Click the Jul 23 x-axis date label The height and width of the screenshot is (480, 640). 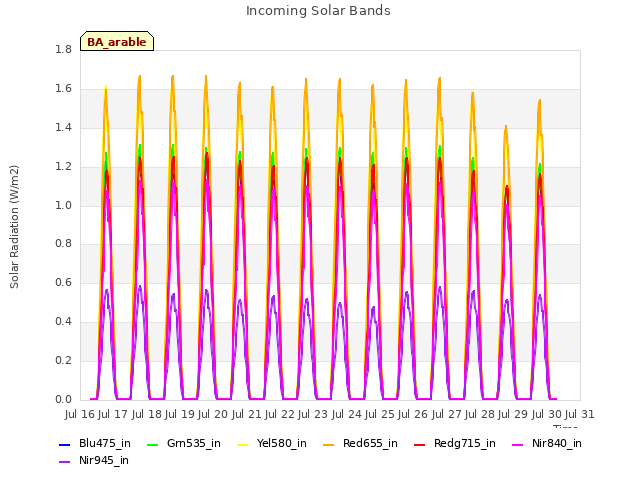point(313,414)
